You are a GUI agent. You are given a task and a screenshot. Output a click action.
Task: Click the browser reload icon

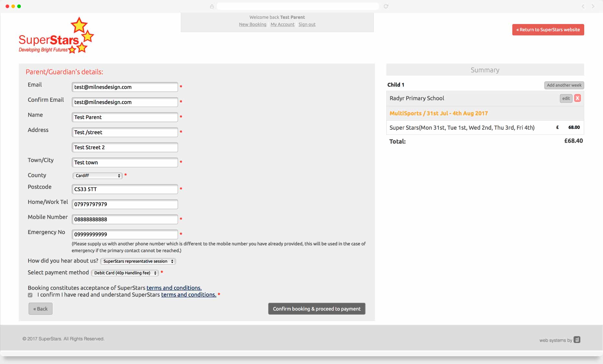point(386,6)
